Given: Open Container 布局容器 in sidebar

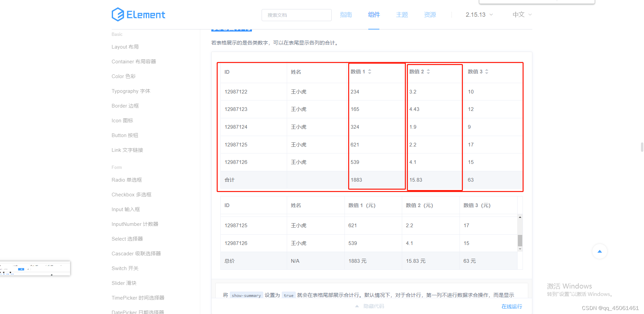Looking at the screenshot, I should 134,62.
